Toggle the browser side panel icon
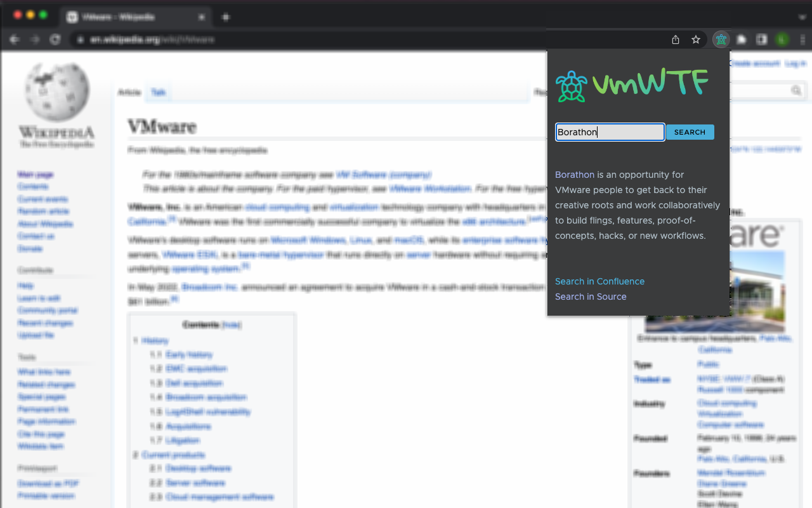812x508 pixels. (x=762, y=40)
